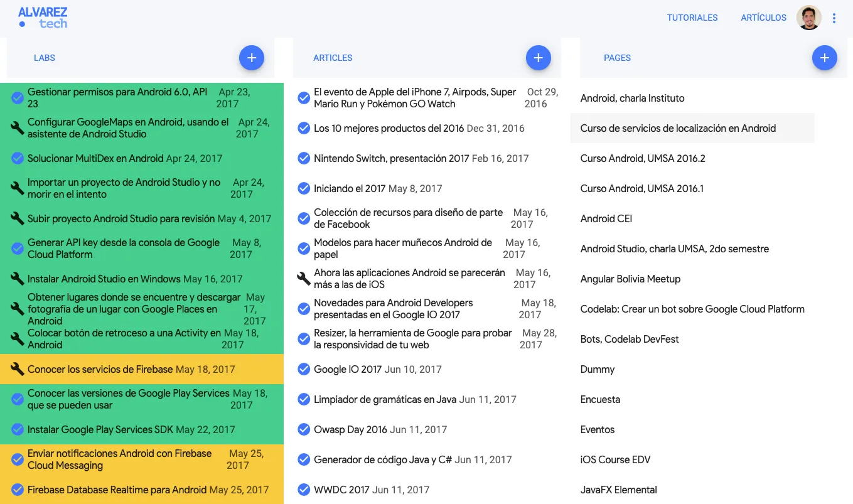This screenshot has height=504, width=853.
Task: Open lab Enviar notificaciones Android con Firebase
Action: [119, 459]
